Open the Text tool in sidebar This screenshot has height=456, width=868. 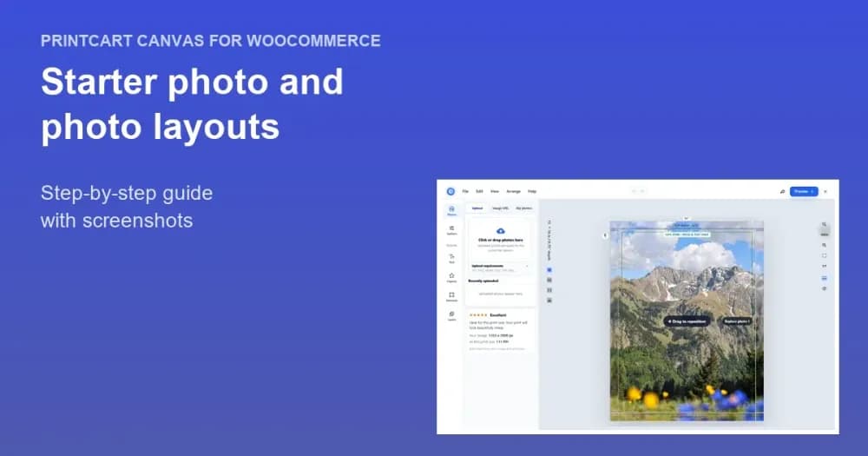pyautogui.click(x=451, y=258)
